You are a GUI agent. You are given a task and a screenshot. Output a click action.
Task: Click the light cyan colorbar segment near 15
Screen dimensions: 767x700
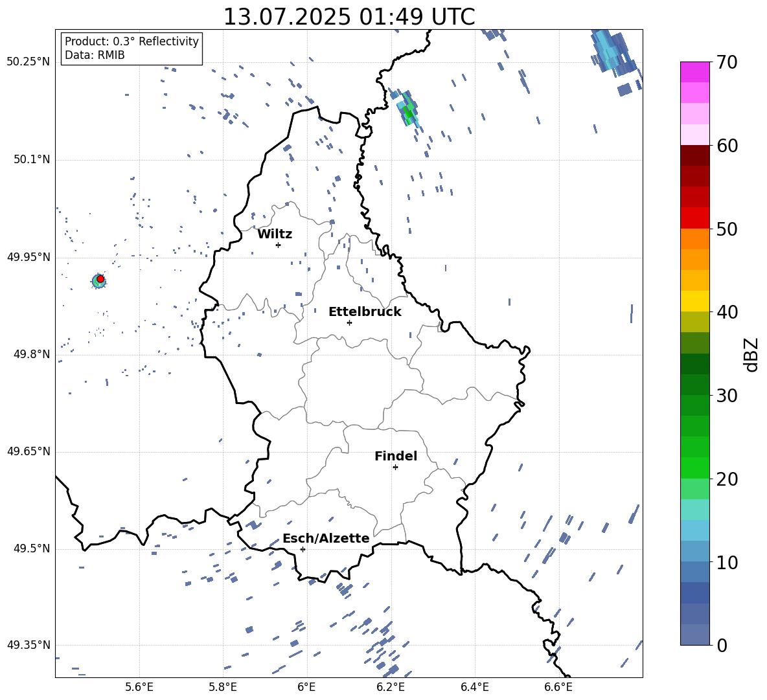point(695,510)
